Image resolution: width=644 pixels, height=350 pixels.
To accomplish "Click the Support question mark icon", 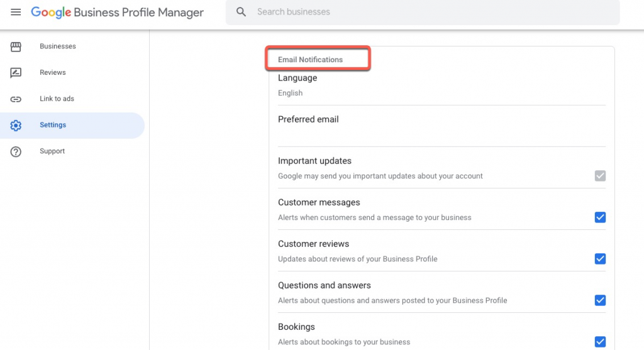I will click(16, 151).
